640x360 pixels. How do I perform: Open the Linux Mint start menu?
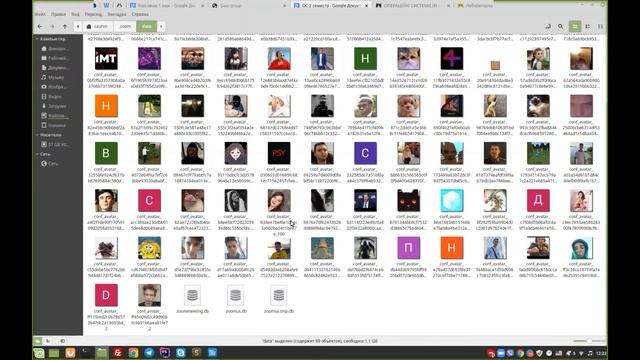[39, 353]
